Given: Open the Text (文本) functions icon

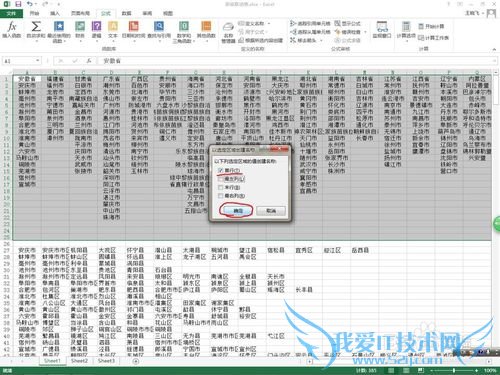Looking at the screenshot, I should [113, 27].
